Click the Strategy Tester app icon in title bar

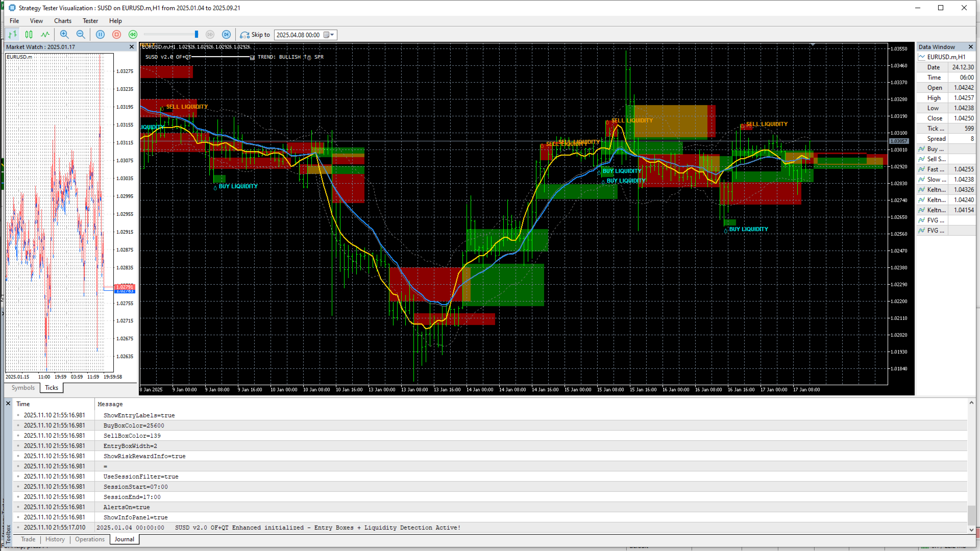pos(12,8)
